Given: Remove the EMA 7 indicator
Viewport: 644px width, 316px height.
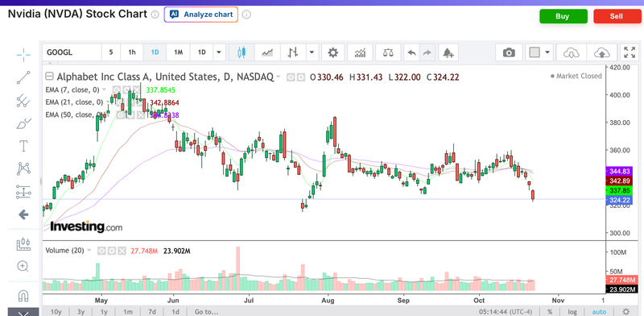Looking at the screenshot, I should 136,89.
